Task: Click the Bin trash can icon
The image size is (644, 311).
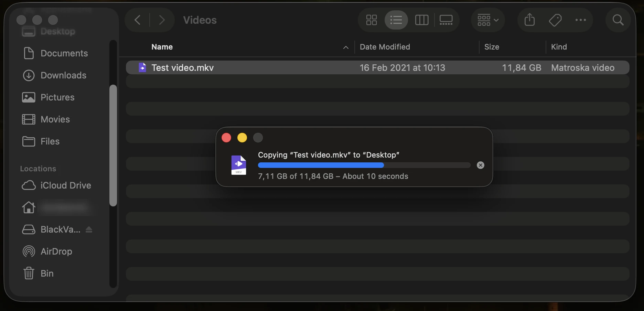Action: (29, 274)
